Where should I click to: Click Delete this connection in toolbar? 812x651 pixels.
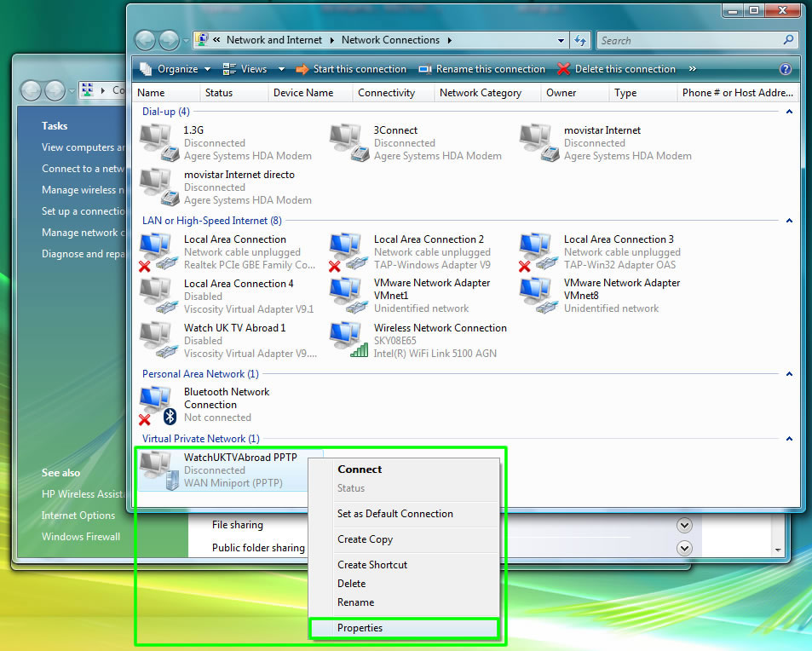pyautogui.click(x=617, y=69)
